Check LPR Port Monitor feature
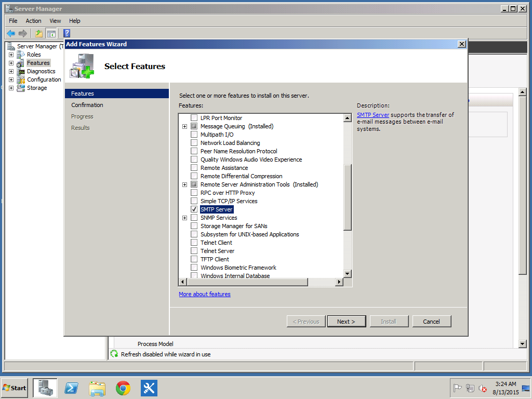The height and width of the screenshot is (399, 532). pyautogui.click(x=194, y=118)
